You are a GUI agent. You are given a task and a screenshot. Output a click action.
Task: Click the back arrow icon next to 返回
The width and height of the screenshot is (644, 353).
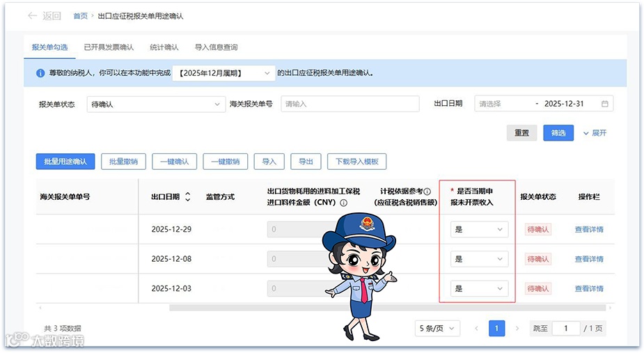click(x=32, y=15)
